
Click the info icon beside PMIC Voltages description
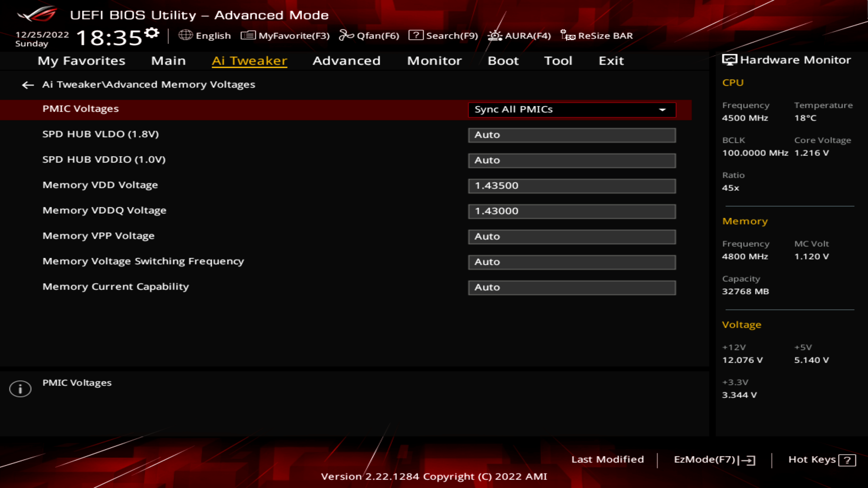[20, 389]
